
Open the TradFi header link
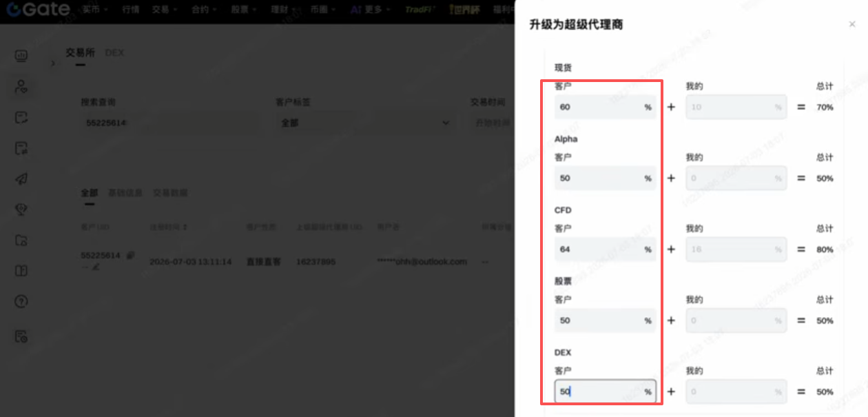(420, 10)
